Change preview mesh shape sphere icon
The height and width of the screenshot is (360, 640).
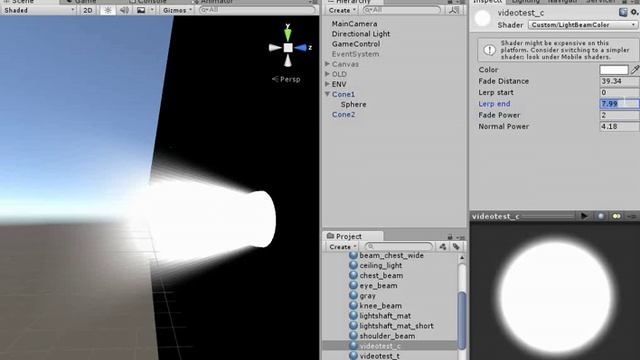[600, 216]
